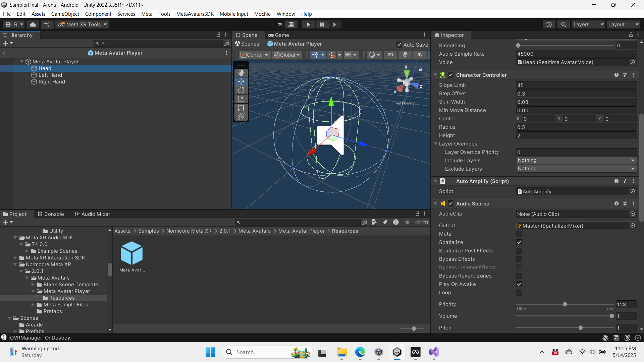Lock the Hierarchy panel
644x362 pixels.
click(219, 35)
